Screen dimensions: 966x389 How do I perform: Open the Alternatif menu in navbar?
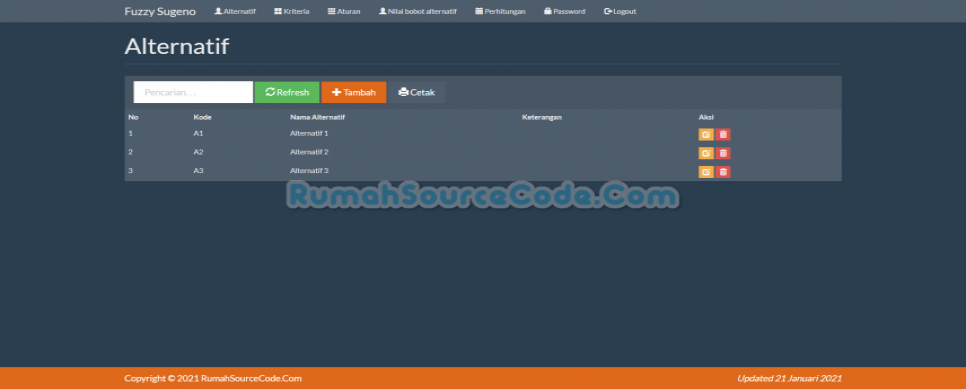[235, 11]
